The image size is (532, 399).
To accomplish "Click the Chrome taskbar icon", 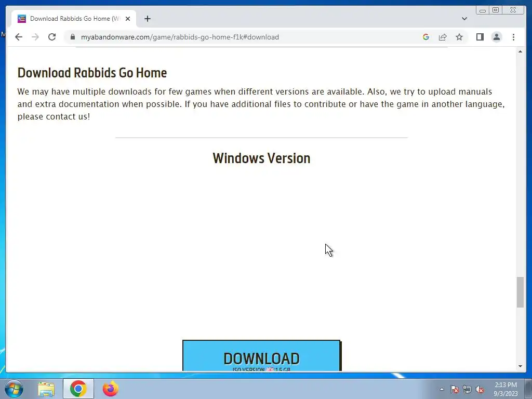I will 78,389.
